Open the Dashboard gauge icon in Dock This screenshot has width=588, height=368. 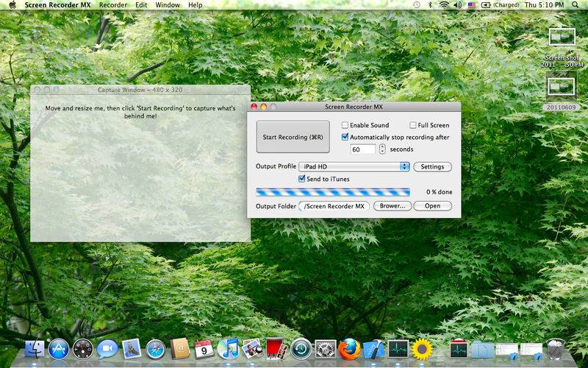[82, 349]
